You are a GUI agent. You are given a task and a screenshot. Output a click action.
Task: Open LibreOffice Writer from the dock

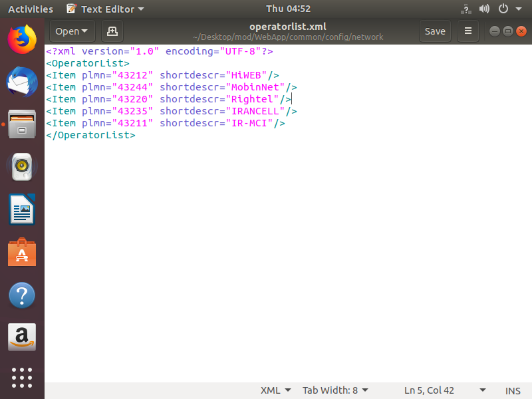(22, 209)
